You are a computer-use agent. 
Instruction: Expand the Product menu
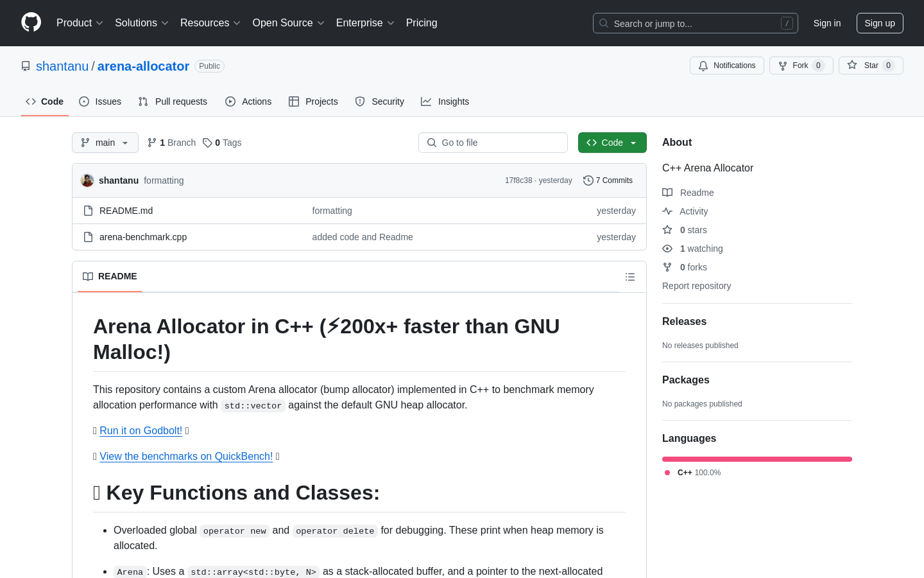[x=80, y=23]
